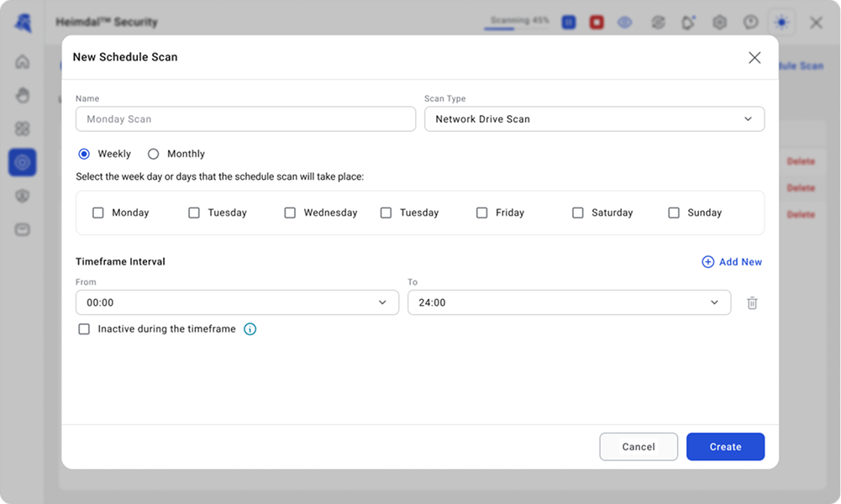This screenshot has height=504, width=841.
Task: Select the highlighted scan target sidebar icon
Action: pyautogui.click(x=22, y=162)
